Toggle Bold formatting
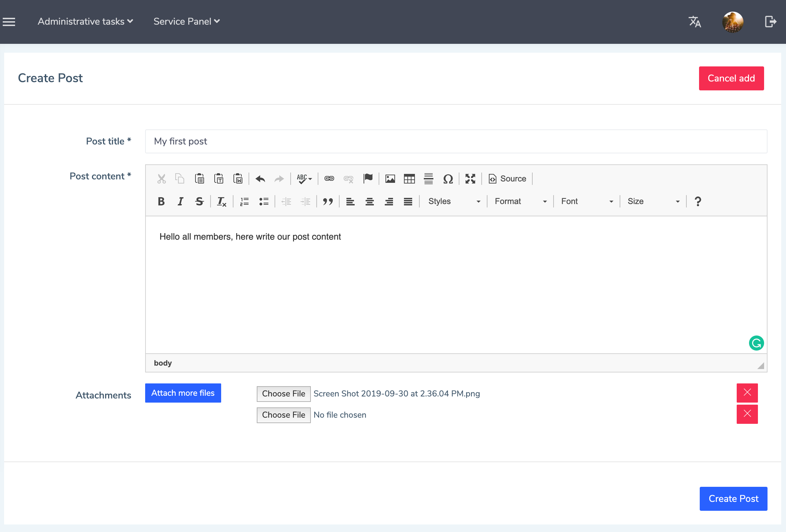This screenshot has height=532, width=786. coord(161,201)
